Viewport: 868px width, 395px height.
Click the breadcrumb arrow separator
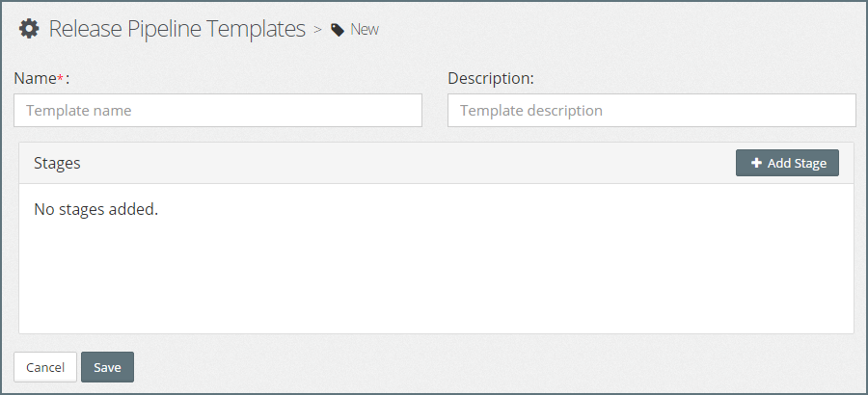tap(317, 30)
